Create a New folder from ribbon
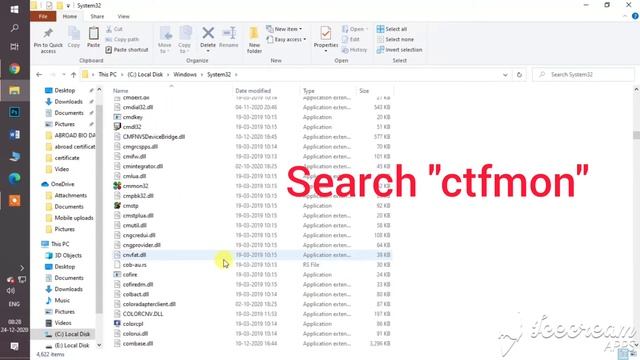Image resolution: width=640 pixels, height=360 pixels. 254,40
